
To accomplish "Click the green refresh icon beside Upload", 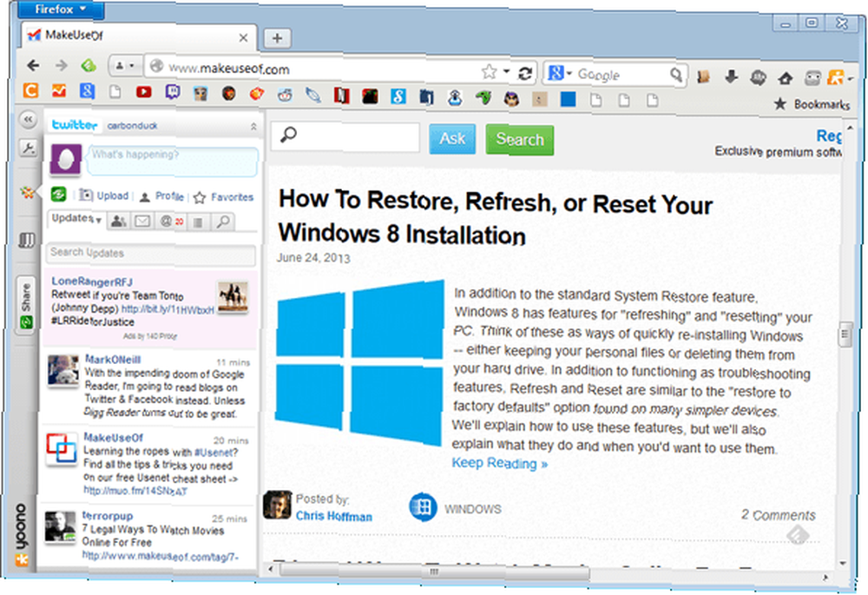I will click(x=59, y=194).
